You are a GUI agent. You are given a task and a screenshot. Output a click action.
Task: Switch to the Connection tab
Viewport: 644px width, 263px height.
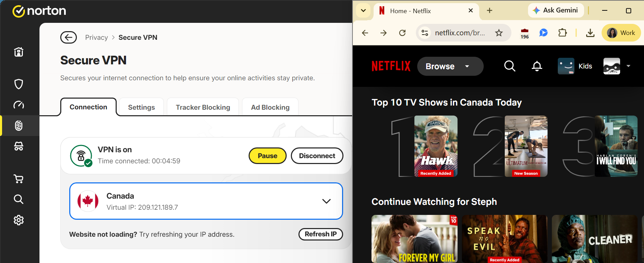(88, 107)
